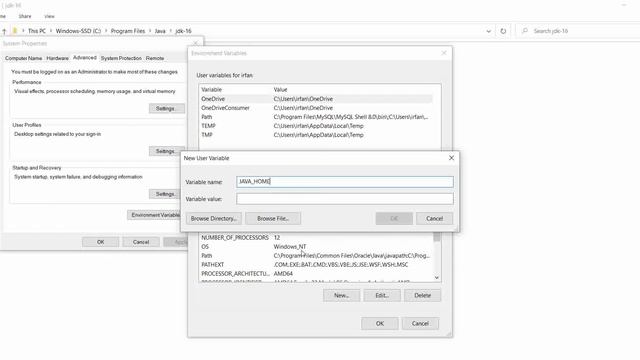
Task: Select jdk-16 in breadcrumb path
Action: (x=183, y=31)
